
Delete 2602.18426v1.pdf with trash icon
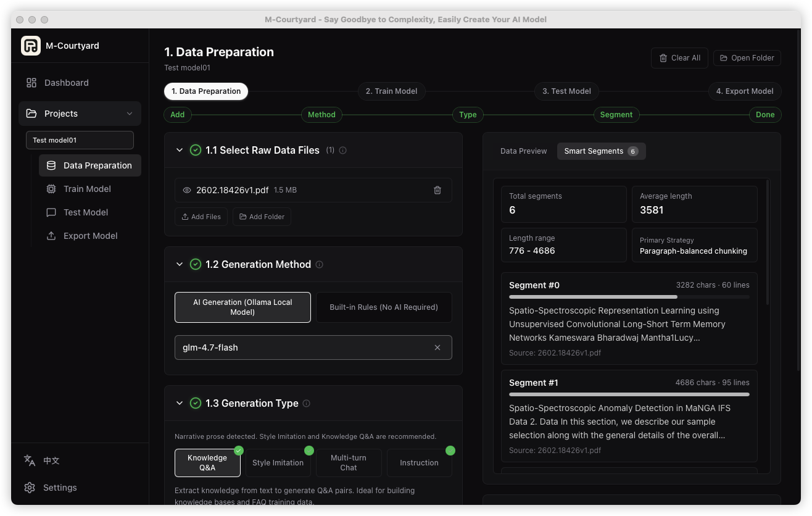[x=437, y=190]
